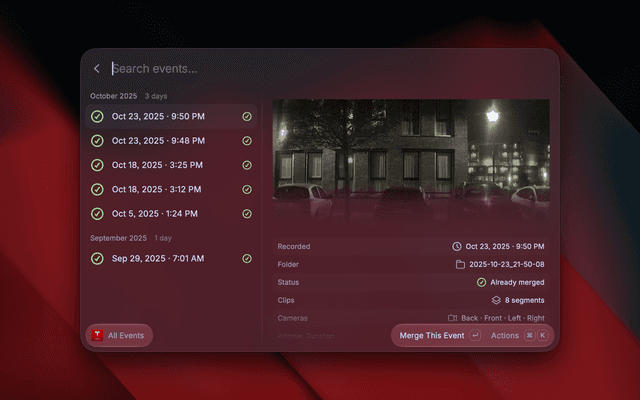Click merged badge right of Oct 18 3:12 PM
640x400 pixels.
point(247,189)
